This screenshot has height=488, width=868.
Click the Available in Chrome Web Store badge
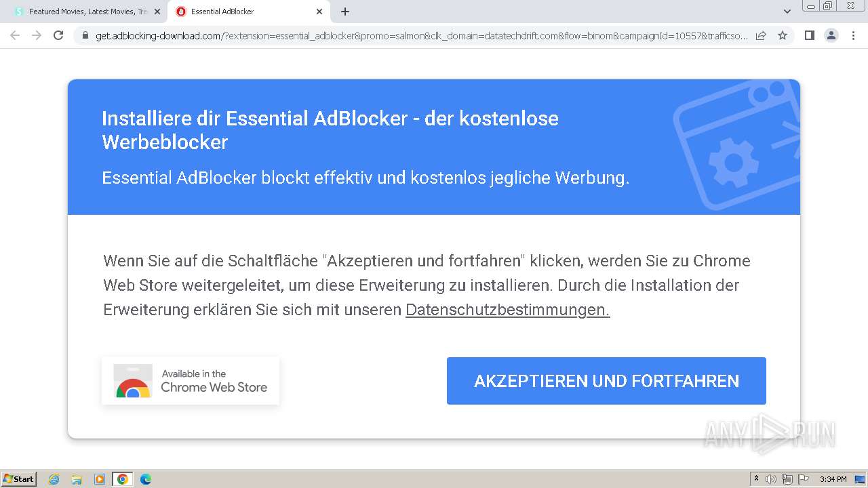pyautogui.click(x=191, y=381)
